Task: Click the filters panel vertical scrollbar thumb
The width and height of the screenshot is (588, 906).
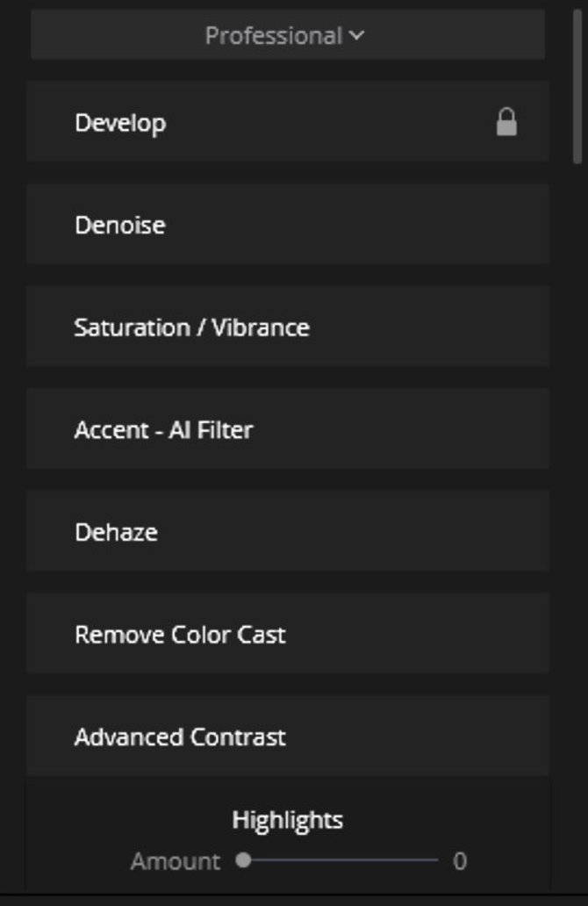Action: coord(577,87)
